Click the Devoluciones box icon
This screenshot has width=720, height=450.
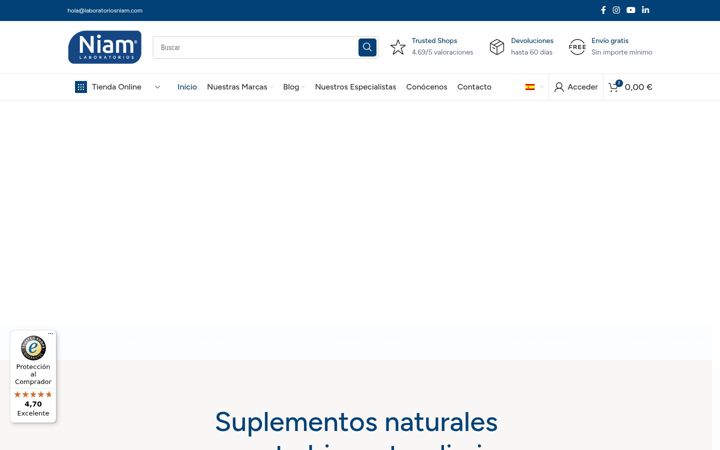[x=497, y=47]
